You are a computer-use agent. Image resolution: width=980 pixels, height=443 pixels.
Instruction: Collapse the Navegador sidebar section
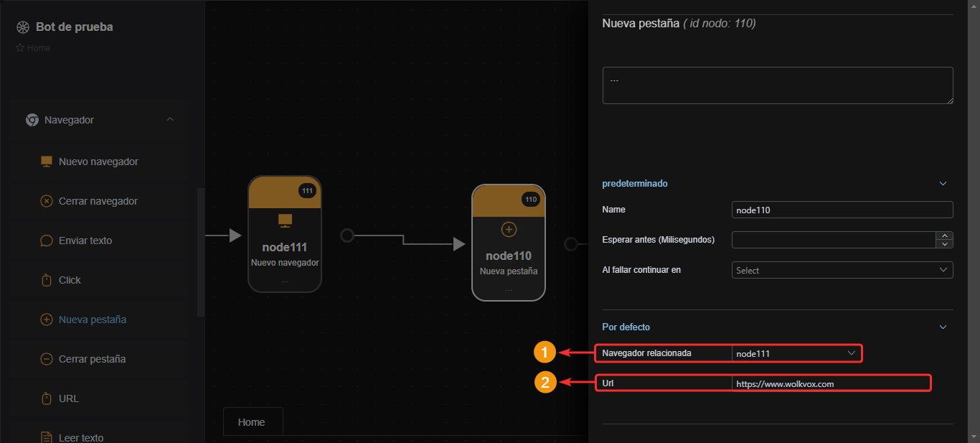tap(170, 120)
